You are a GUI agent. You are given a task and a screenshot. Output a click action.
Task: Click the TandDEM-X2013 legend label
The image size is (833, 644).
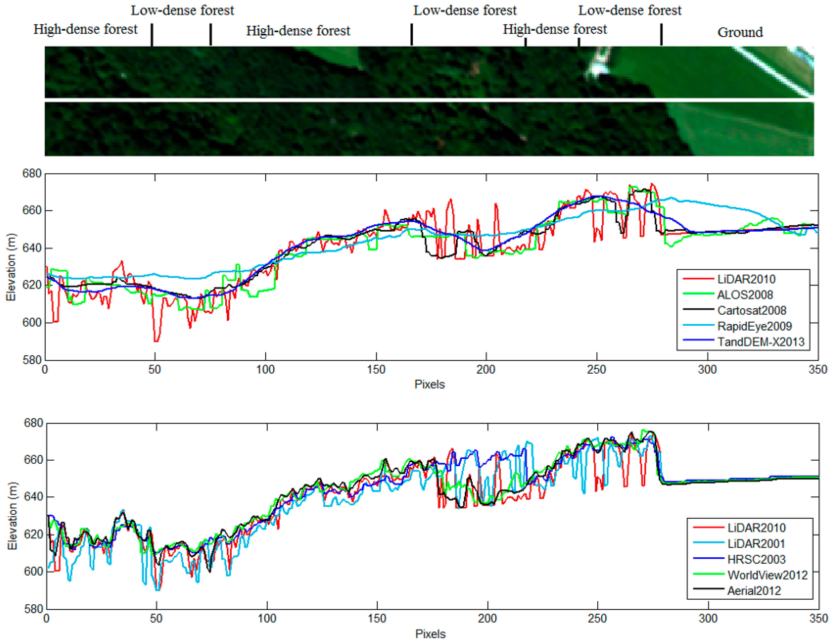pos(760,342)
